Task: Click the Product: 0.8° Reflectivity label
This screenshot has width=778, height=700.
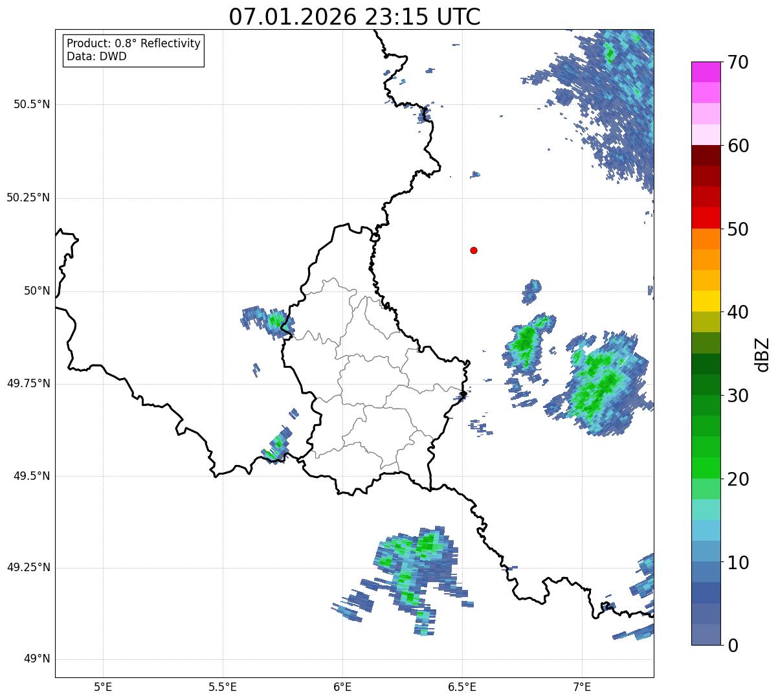Action: 134,43
